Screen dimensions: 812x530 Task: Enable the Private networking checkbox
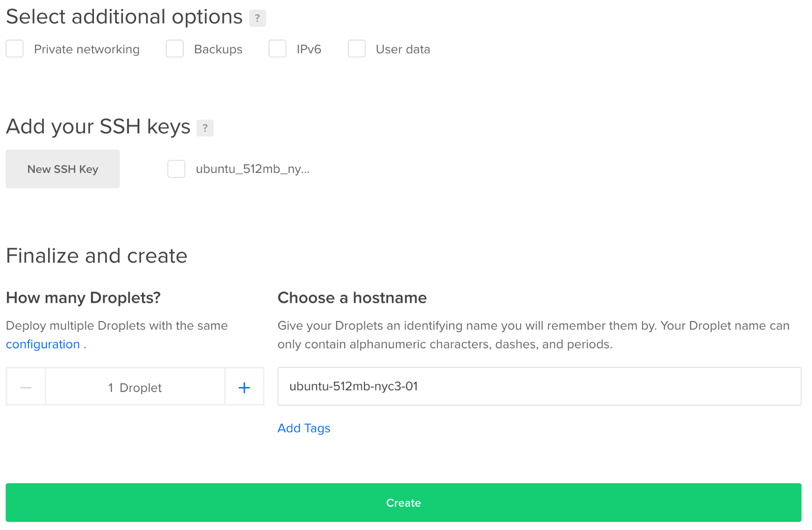pyautogui.click(x=15, y=49)
